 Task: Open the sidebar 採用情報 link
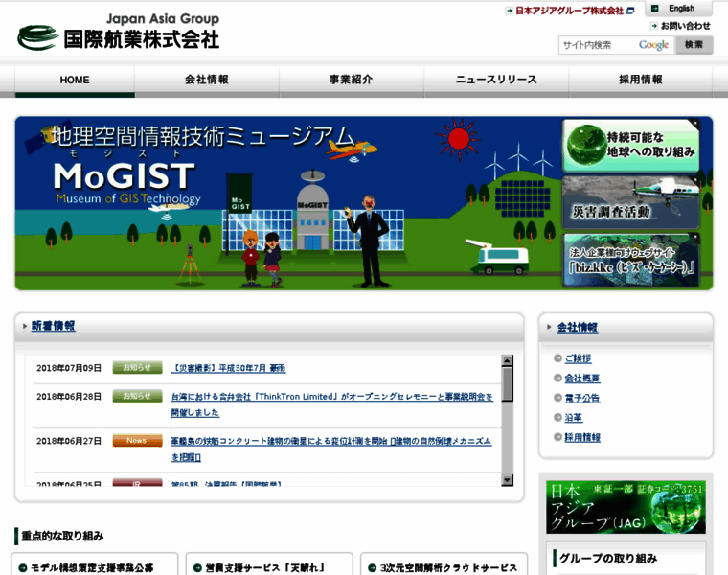pos(582,438)
